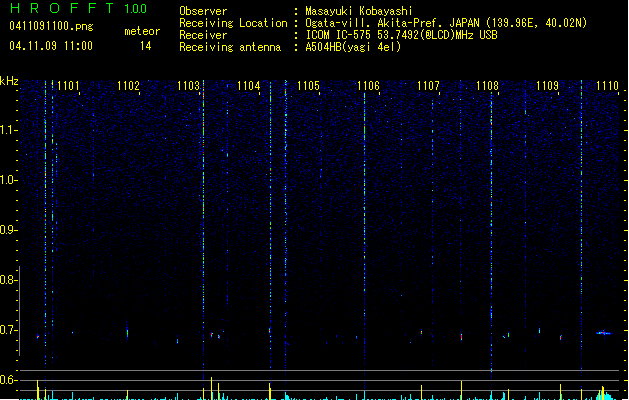
Task: Click the 1108 time marker
Action: click(x=487, y=86)
